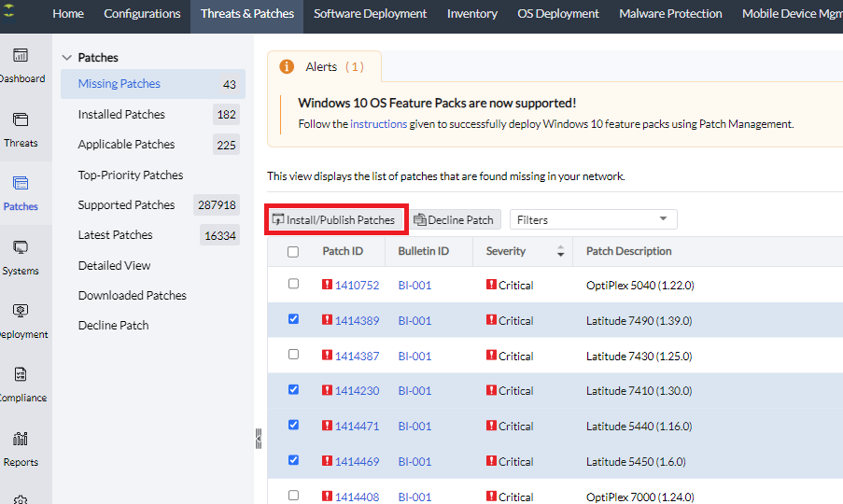This screenshot has height=504, width=843.
Task: Open the instructions link in alert
Action: (x=378, y=123)
